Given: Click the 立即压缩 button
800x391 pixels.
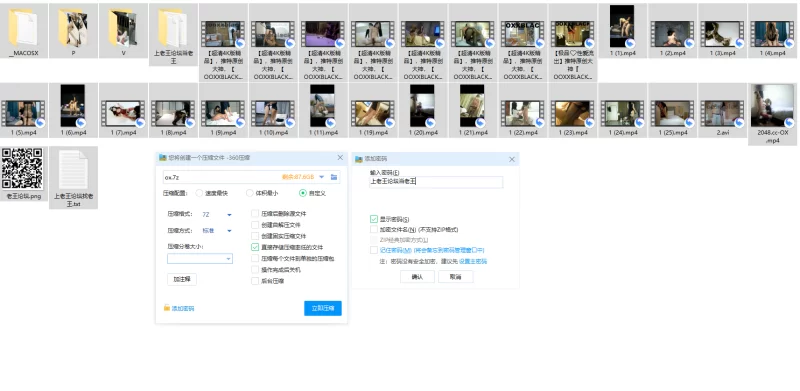Looking at the screenshot, I should tap(322, 308).
